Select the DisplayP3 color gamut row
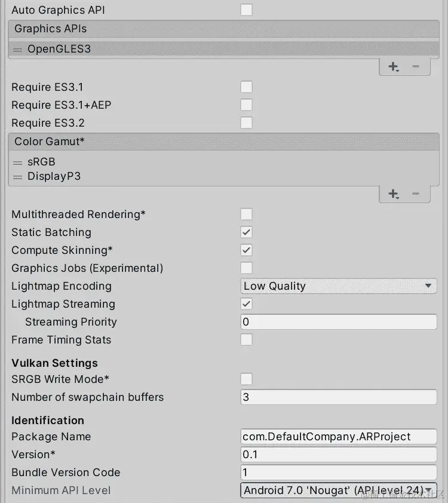 click(223, 176)
